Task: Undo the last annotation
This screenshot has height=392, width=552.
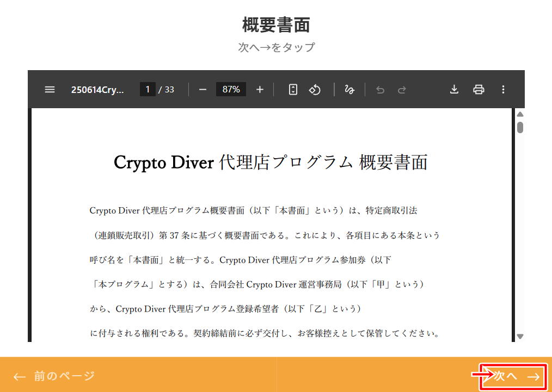Action: tap(380, 90)
